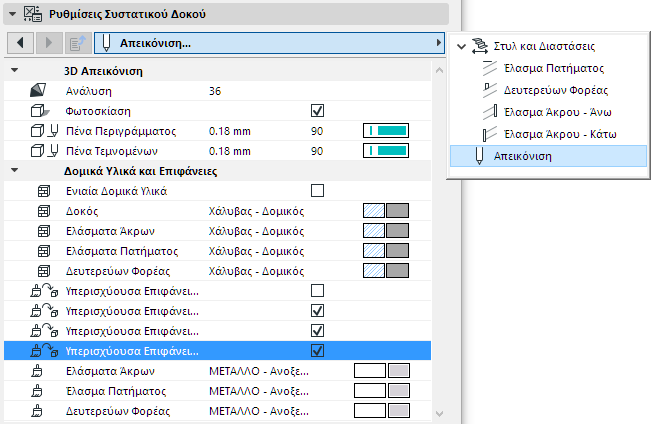Click the Ρυθμίσεις Συστατικού Δοκού panel icon

pyautogui.click(x=33, y=14)
